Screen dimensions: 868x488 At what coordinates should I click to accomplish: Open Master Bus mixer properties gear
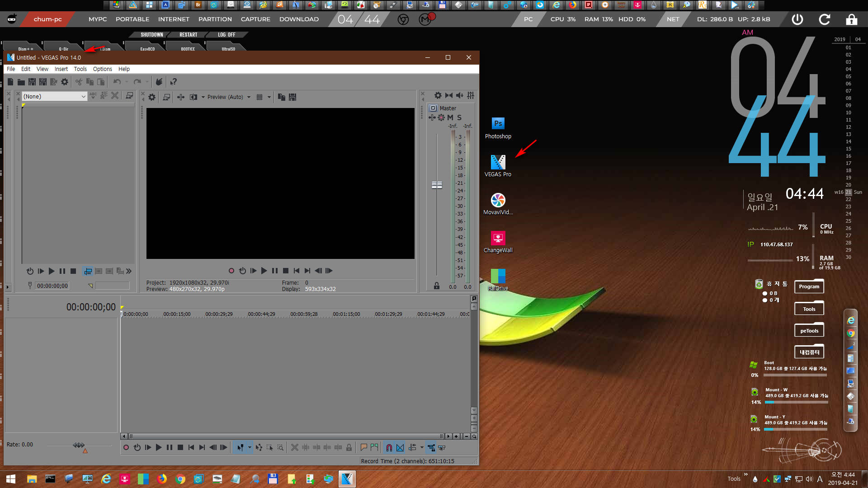point(438,95)
